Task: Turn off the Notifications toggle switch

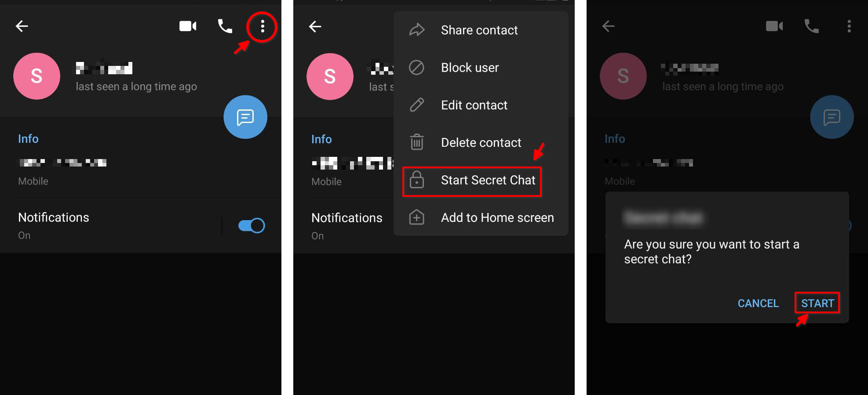Action: pos(252,226)
